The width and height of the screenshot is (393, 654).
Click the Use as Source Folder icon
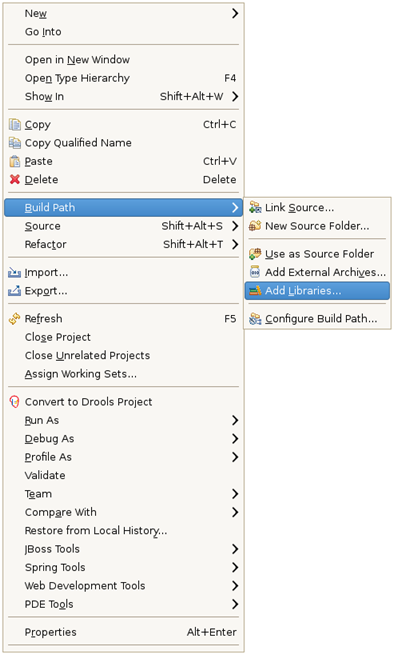pyautogui.click(x=255, y=254)
